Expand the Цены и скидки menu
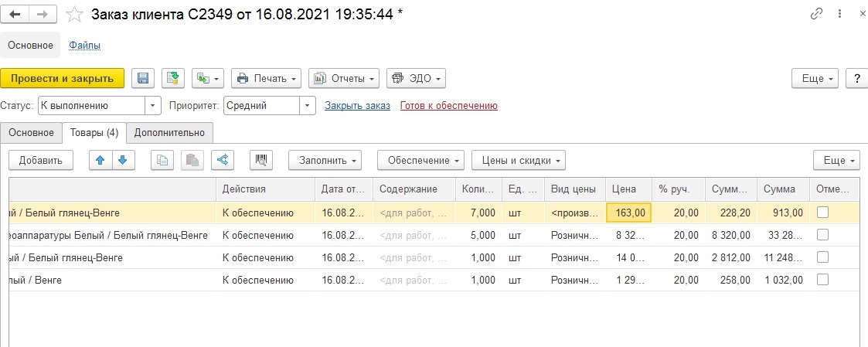The image size is (868, 347). pos(518,160)
